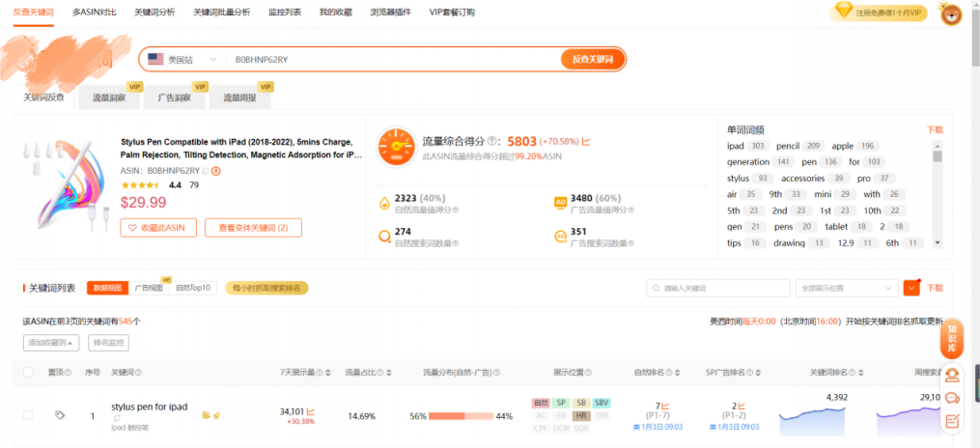Image resolution: width=980 pixels, height=448 pixels.
Task: Switch to the 流量洞察 tab
Action: [109, 98]
